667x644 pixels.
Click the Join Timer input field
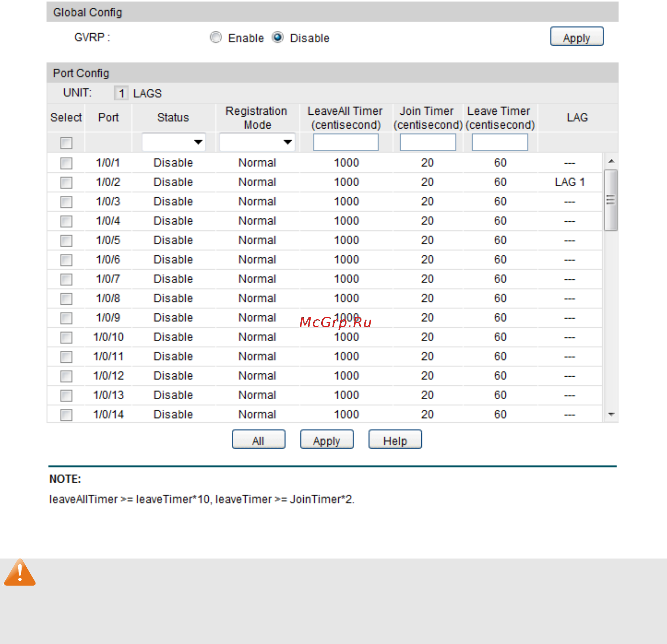coord(428,142)
